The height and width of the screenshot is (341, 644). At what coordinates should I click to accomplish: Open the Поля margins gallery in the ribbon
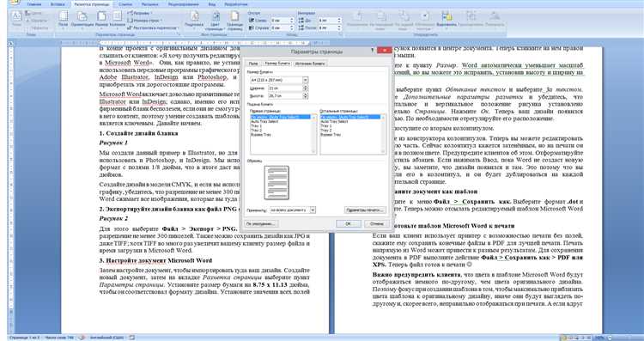[63, 19]
